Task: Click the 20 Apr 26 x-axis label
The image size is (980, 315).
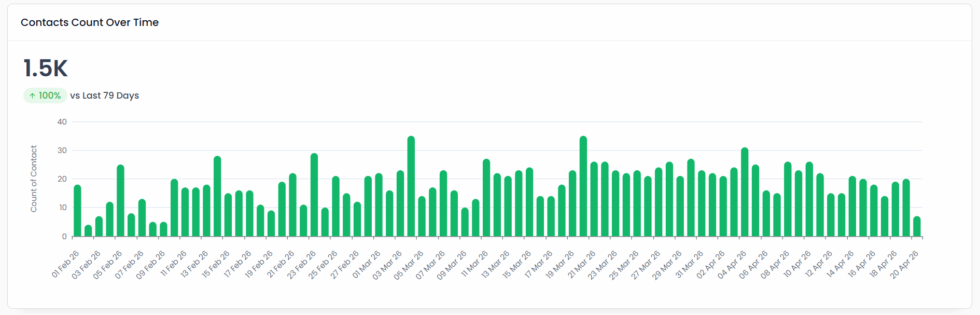Action: (x=904, y=265)
